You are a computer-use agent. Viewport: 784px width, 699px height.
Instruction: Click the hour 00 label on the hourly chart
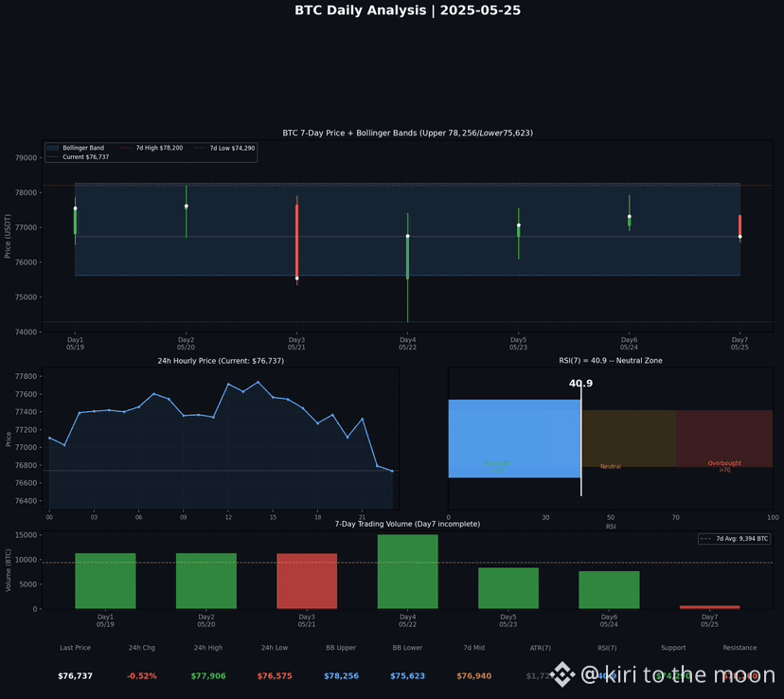[x=49, y=517]
